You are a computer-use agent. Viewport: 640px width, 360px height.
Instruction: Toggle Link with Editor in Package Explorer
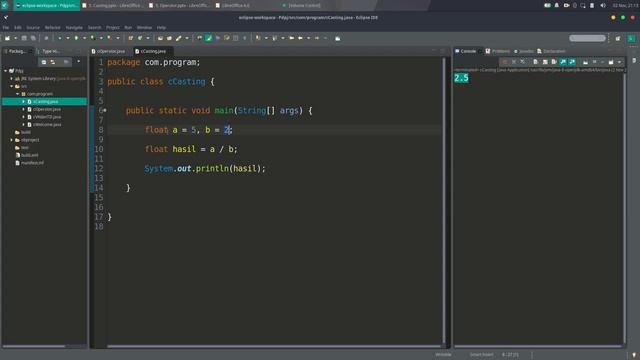[x=53, y=62]
